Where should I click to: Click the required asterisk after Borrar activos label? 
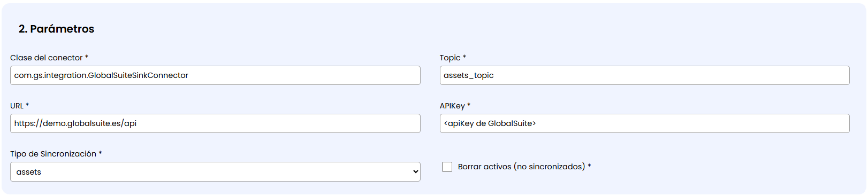589,166
